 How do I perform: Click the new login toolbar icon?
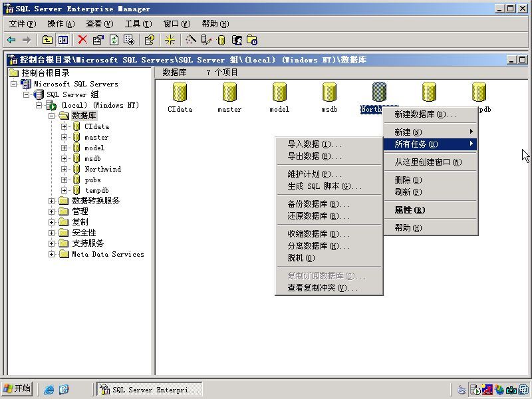[x=237, y=40]
